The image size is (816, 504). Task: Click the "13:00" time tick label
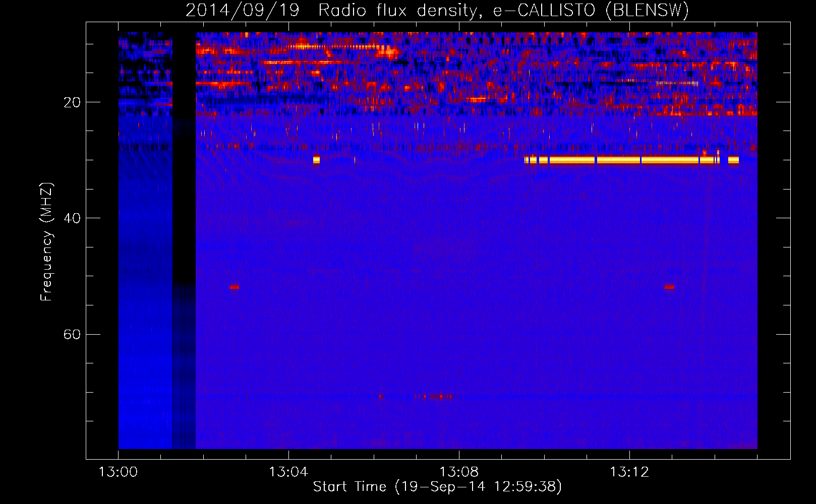pyautogui.click(x=118, y=472)
